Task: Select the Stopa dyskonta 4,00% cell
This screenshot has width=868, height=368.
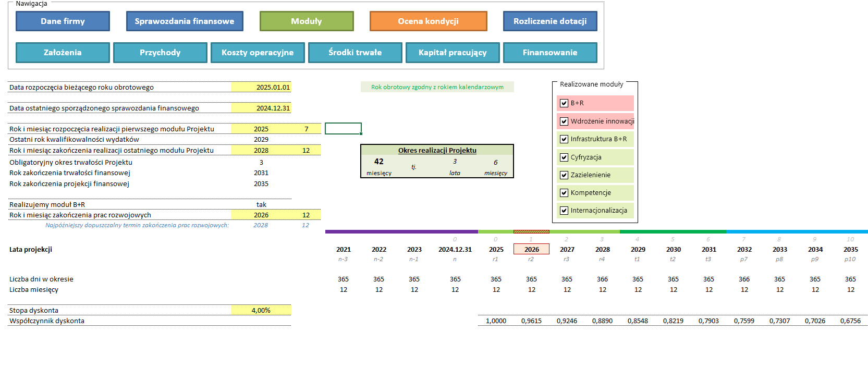Action: point(261,310)
